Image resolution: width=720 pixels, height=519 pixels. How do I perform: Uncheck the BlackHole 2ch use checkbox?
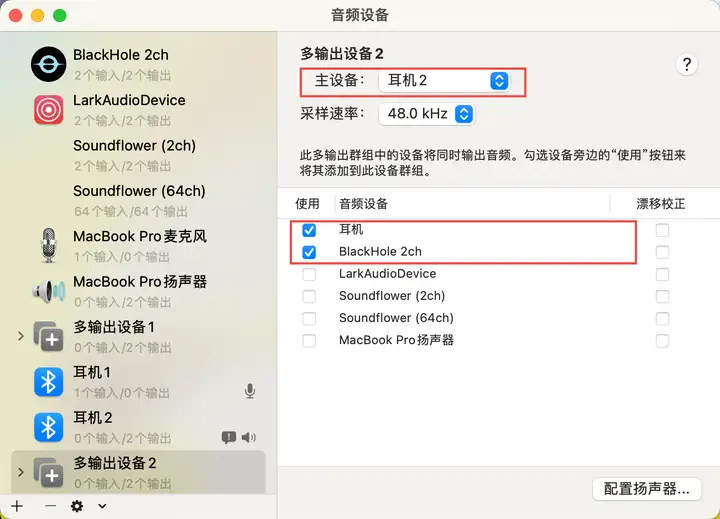[x=309, y=252]
